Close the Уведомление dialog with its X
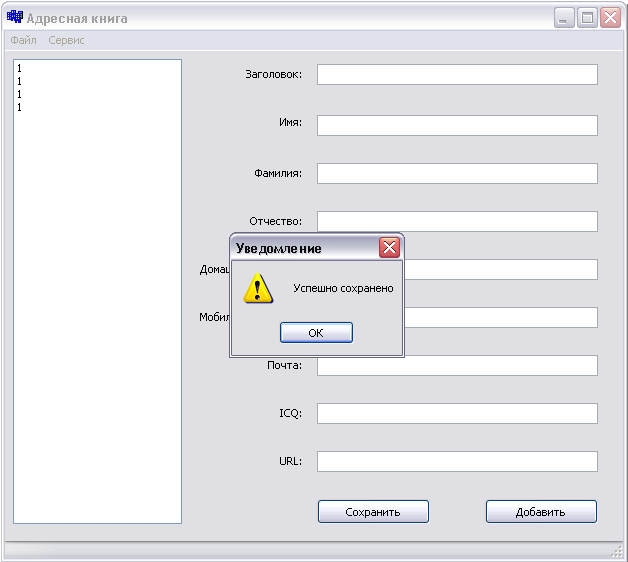The height and width of the screenshot is (562, 628). tap(389, 248)
